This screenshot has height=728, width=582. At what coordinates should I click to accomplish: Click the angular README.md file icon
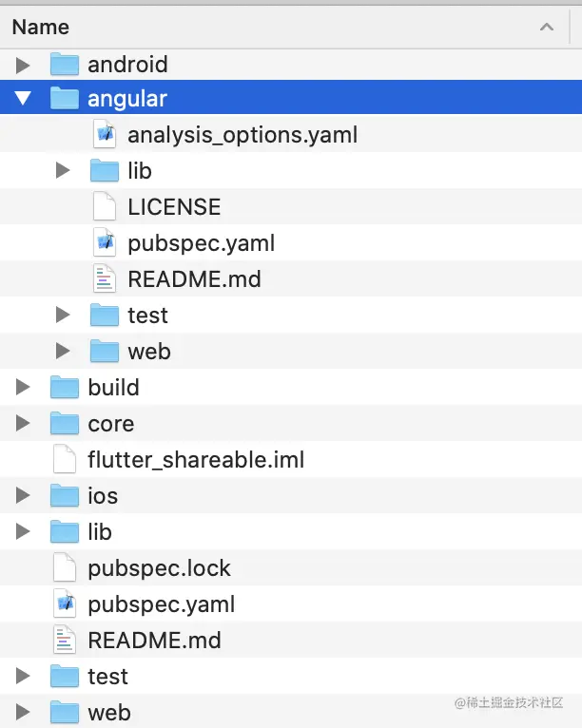[x=104, y=279]
